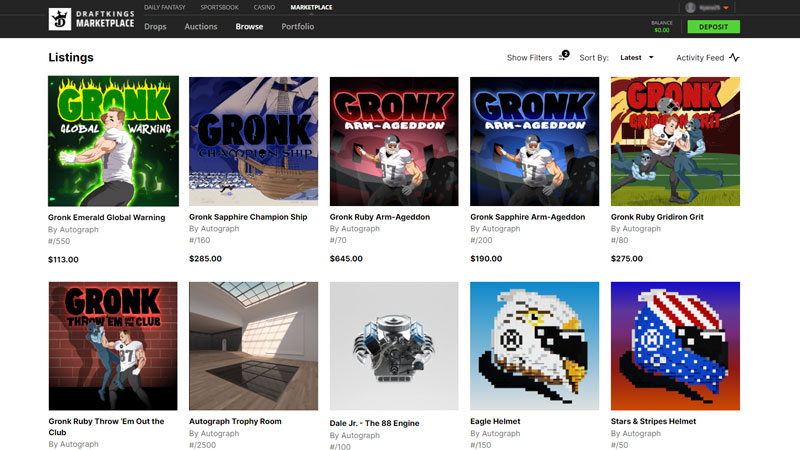Click the $645.00 price
800x450 pixels.
click(x=346, y=259)
